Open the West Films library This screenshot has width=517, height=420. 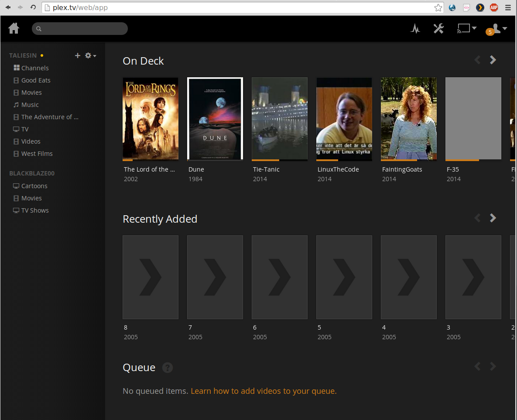pos(33,153)
